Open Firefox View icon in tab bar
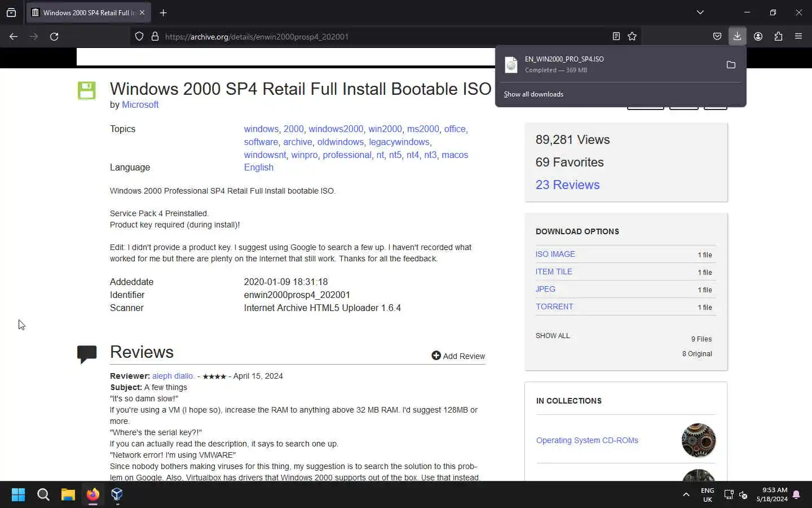 point(11,12)
